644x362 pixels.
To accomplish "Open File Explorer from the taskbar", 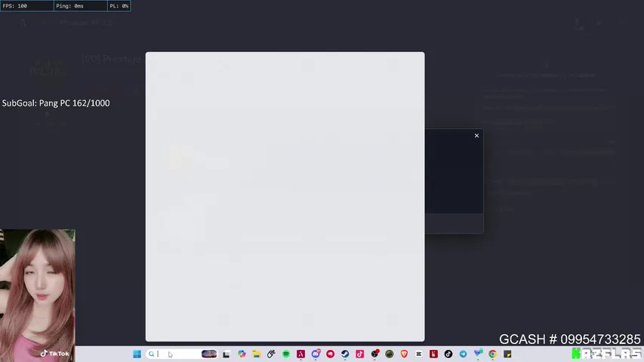I will tap(257, 354).
